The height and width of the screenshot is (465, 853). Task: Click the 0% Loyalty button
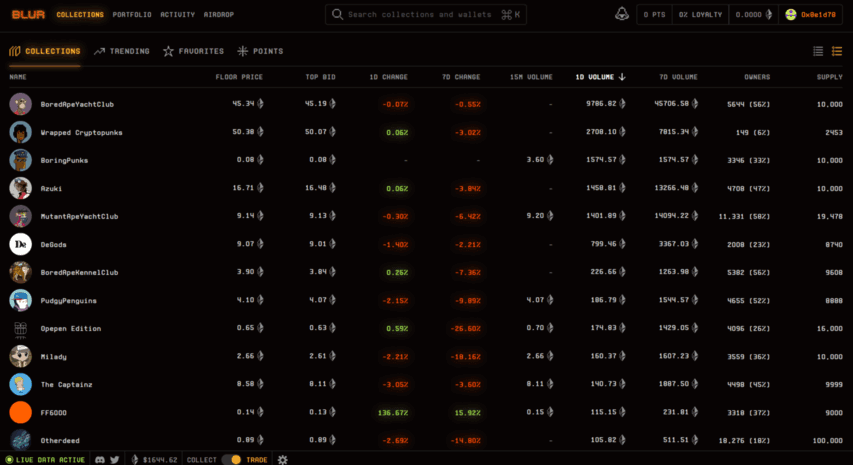700,15
